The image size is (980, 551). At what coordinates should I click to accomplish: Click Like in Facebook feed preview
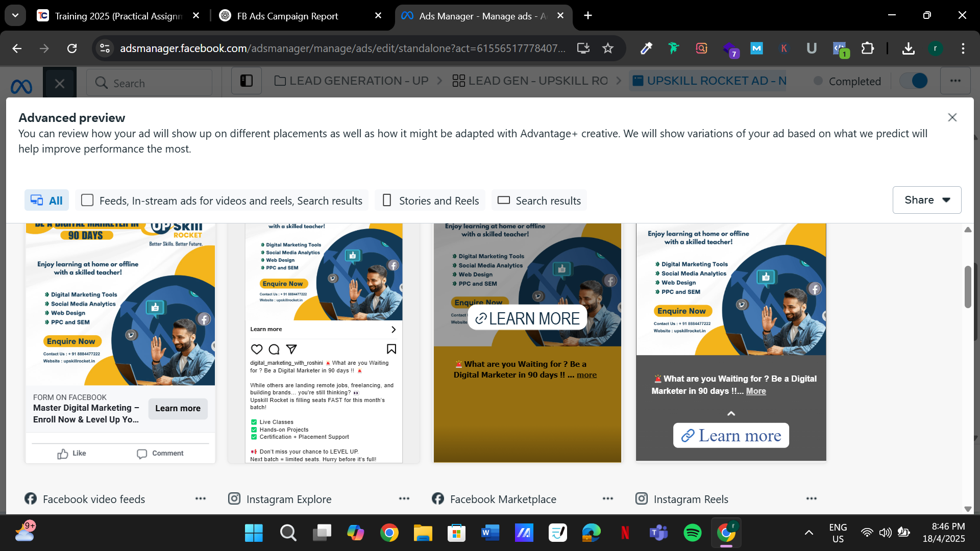pos(71,453)
